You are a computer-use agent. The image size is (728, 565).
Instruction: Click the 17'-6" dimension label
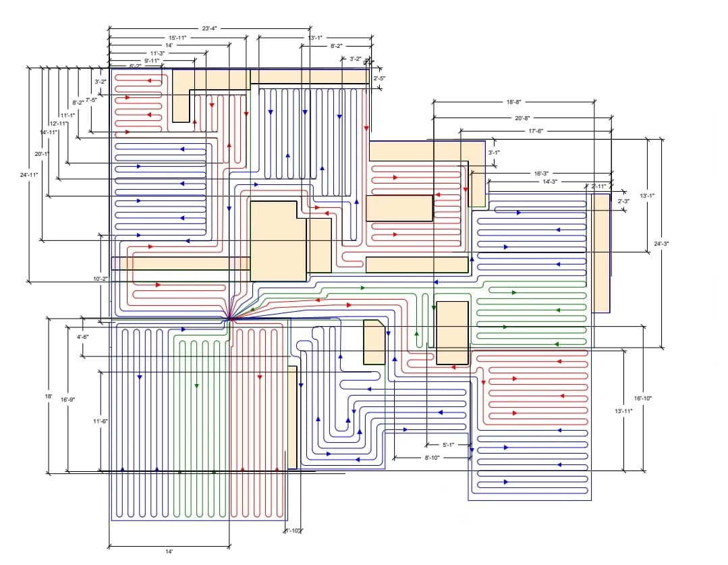point(536,131)
